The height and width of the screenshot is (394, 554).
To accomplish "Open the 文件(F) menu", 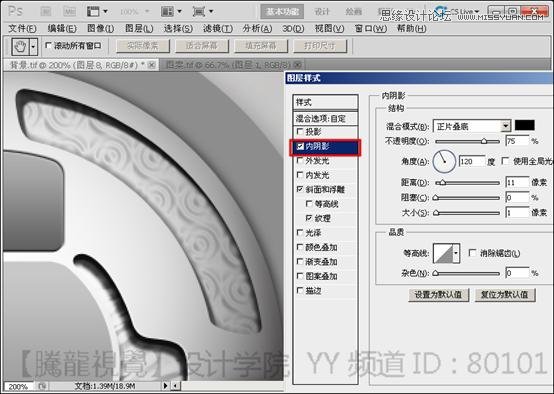I will [x=22, y=28].
